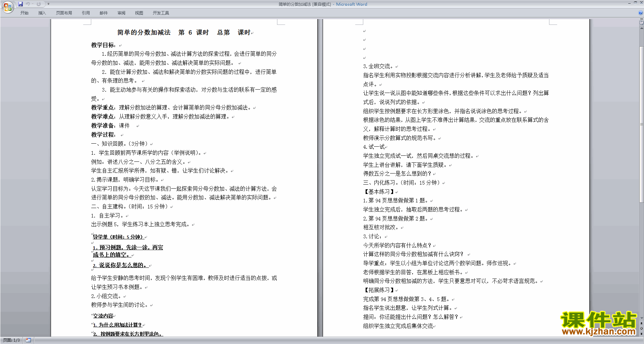Click the split-window handle above the ruler button
Viewport: 644px width, 344px height.
pyautogui.click(x=641, y=19)
